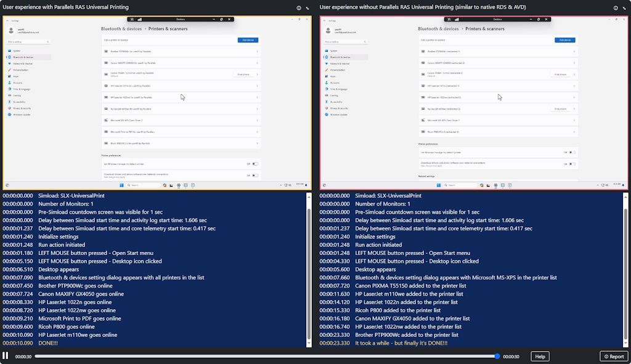This screenshot has height=364, width=631.
Task: Expand Brother PTP900Wc printer row in left panel
Action: click(x=257, y=51)
